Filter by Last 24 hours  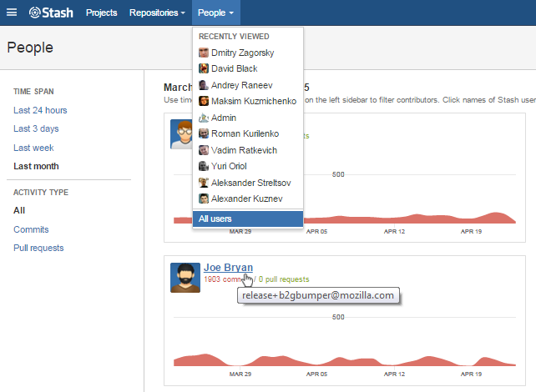[40, 110]
